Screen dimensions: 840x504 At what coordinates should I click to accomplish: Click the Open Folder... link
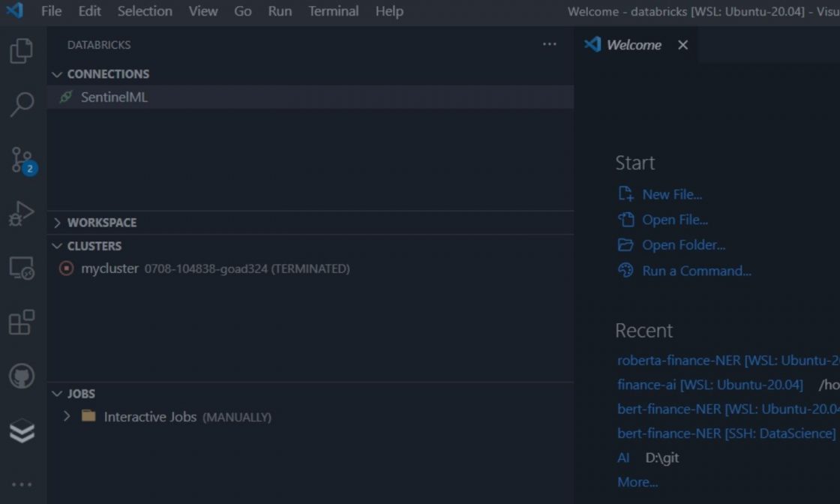(x=683, y=245)
